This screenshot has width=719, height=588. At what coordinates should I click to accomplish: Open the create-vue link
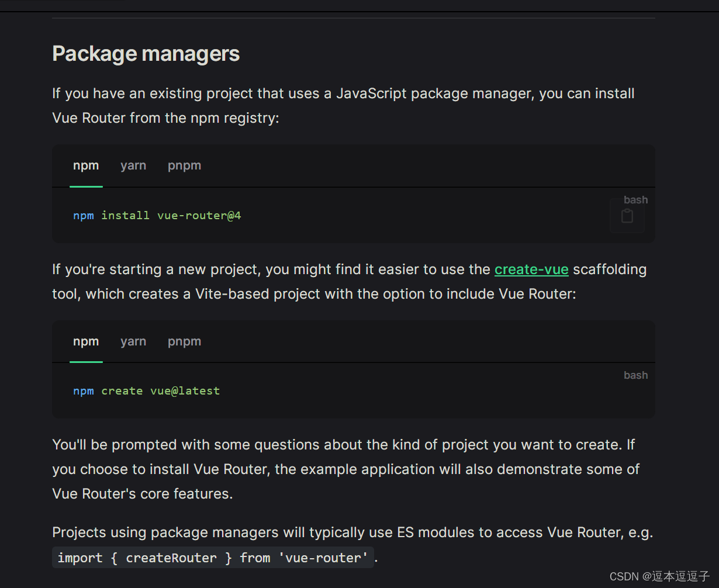click(531, 269)
